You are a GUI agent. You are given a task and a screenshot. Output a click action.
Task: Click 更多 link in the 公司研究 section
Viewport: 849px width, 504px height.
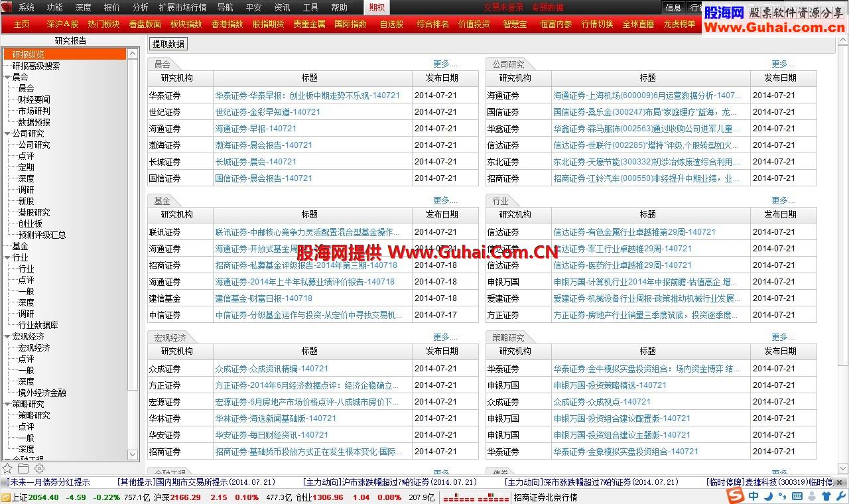pyautogui.click(x=783, y=64)
